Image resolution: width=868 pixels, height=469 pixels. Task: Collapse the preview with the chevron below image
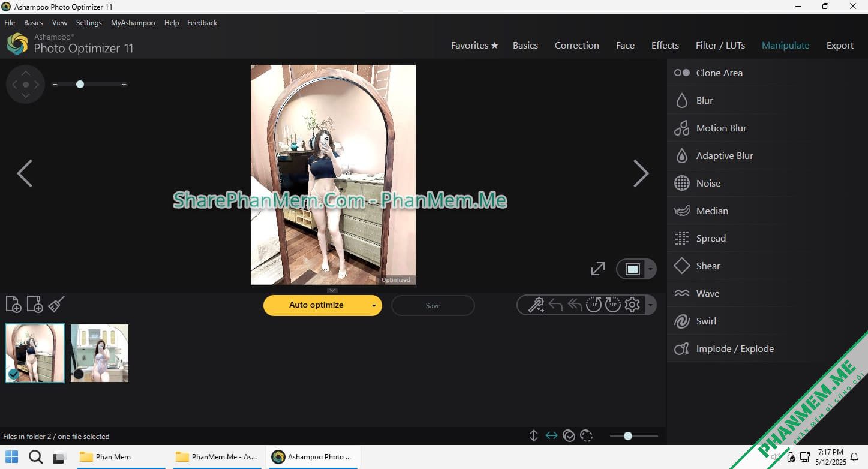tap(333, 290)
